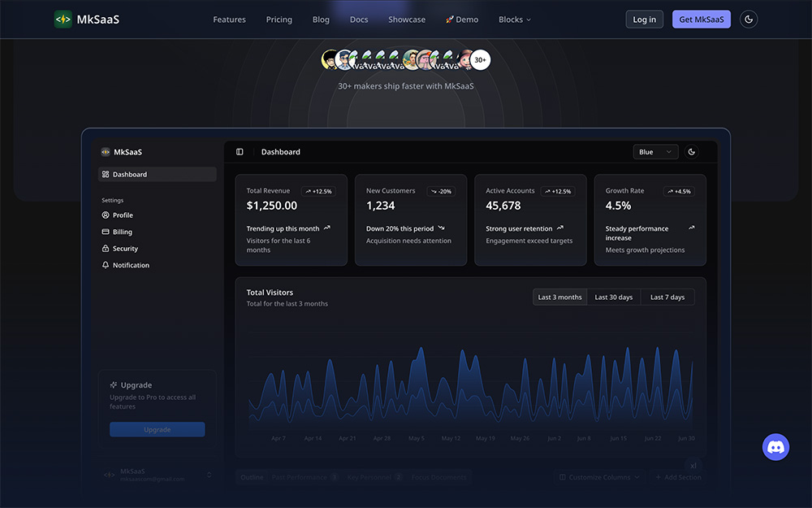
Task: Open the Profile settings item
Action: point(157,215)
